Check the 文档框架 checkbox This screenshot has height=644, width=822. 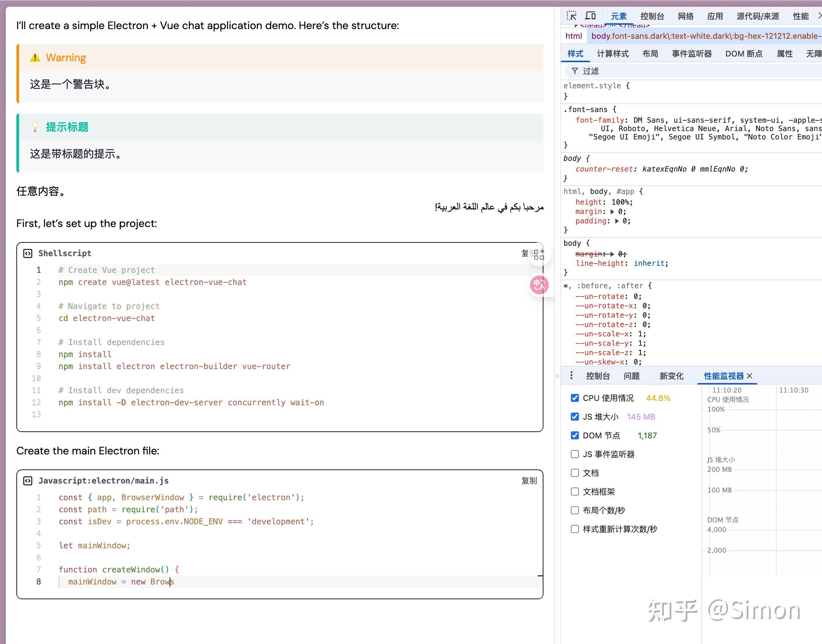coord(575,491)
